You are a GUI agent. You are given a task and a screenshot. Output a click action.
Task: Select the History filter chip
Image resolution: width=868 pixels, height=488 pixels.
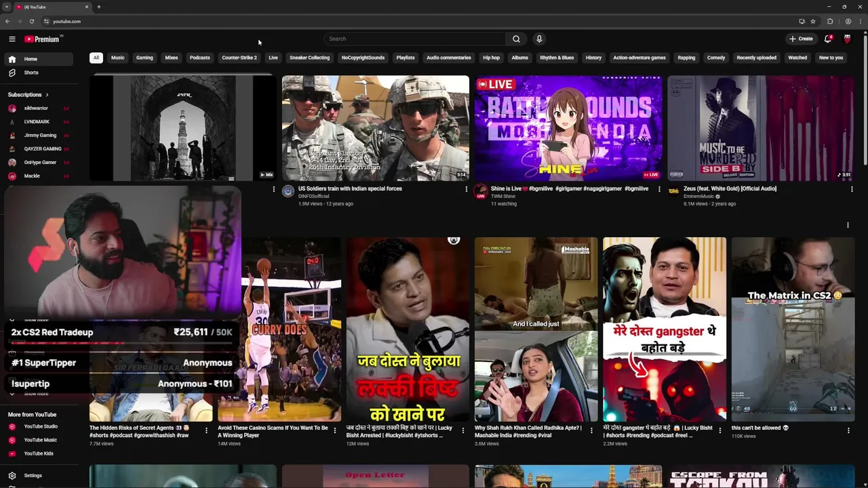[593, 58]
